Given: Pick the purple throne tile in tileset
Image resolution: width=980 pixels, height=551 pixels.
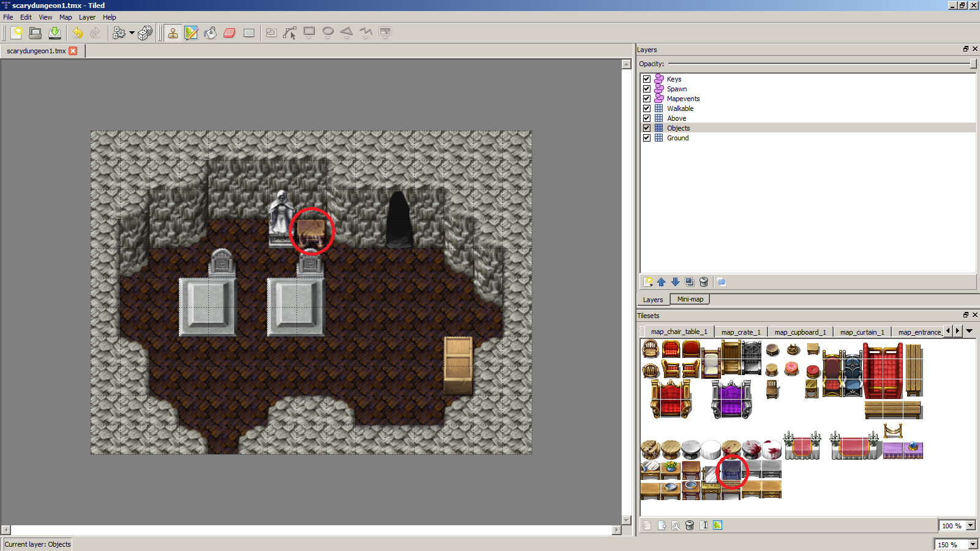Looking at the screenshot, I should [x=731, y=399].
